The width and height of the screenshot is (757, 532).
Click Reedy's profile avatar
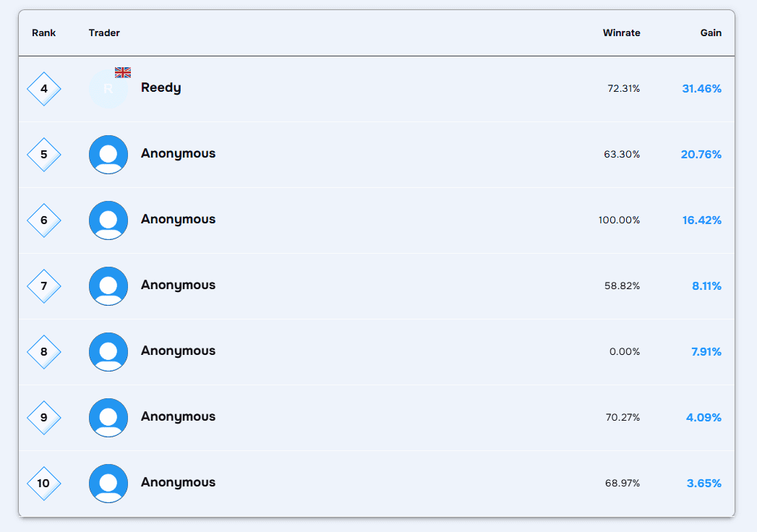pos(108,88)
